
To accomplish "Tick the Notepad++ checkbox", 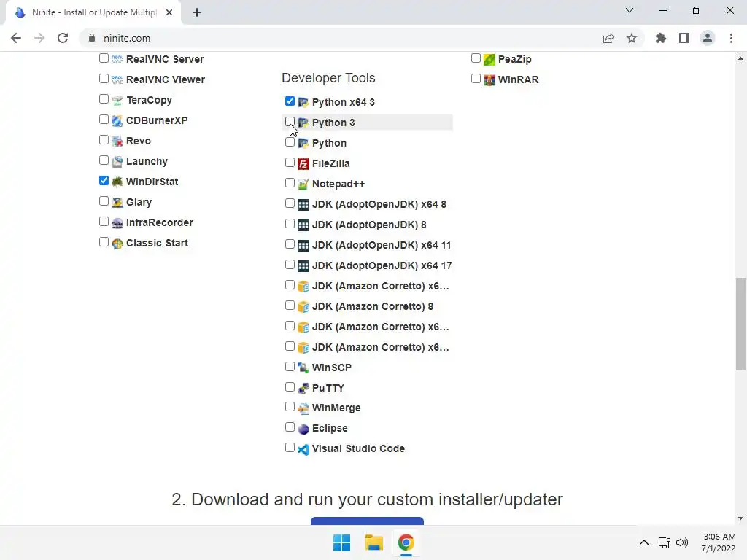I will click(290, 183).
